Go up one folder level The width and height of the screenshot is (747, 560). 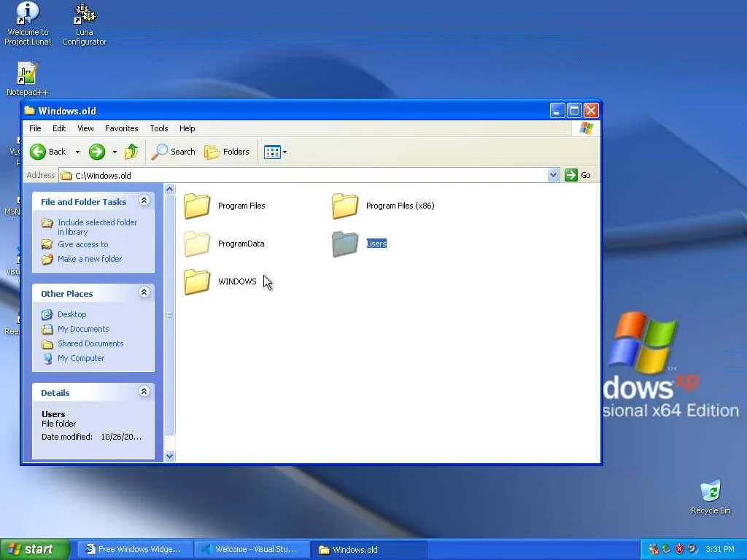click(131, 152)
